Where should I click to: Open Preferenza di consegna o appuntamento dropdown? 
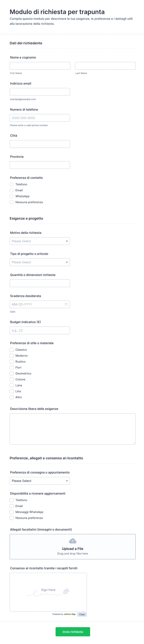click(x=40, y=481)
